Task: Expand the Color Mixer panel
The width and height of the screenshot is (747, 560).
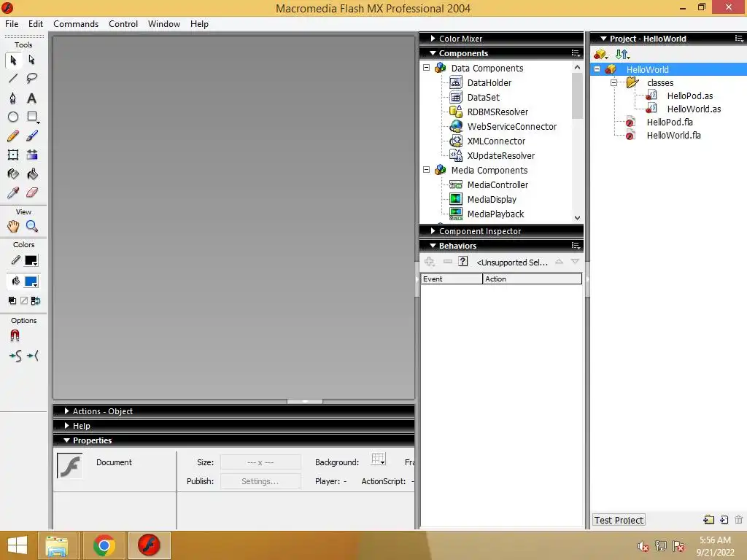Action: tap(433, 39)
